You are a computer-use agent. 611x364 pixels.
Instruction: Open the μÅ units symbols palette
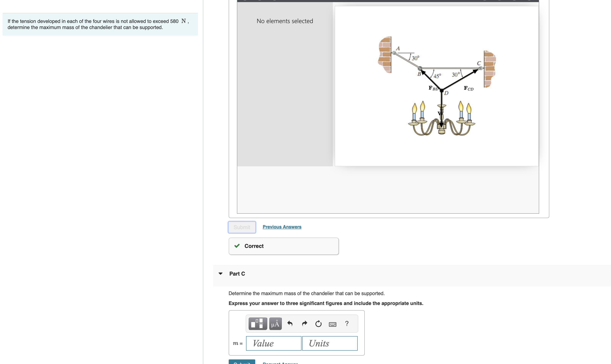click(275, 324)
